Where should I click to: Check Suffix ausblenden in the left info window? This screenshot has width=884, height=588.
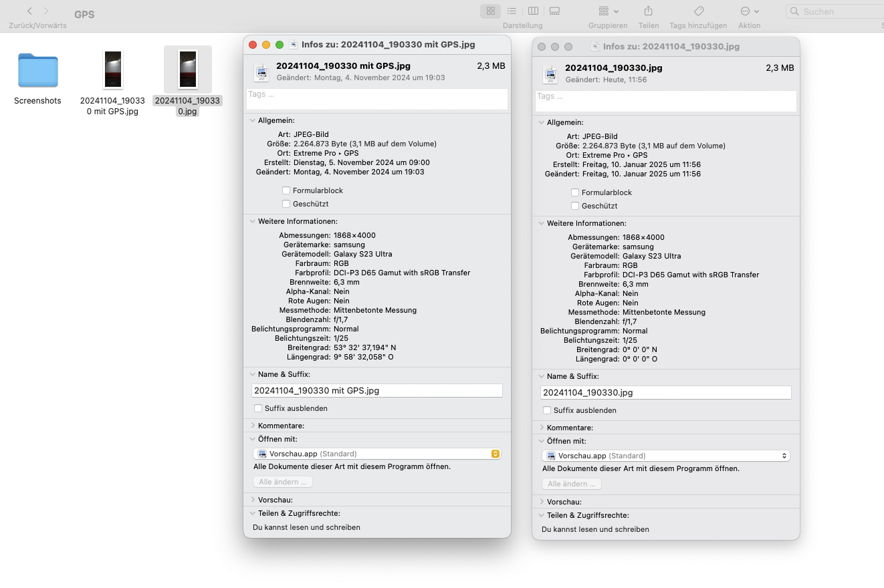pyautogui.click(x=258, y=408)
